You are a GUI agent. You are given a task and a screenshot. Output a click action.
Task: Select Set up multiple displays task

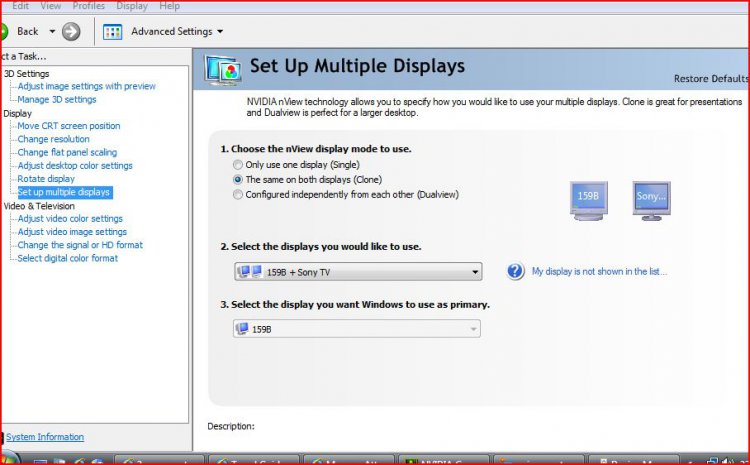coord(65,192)
